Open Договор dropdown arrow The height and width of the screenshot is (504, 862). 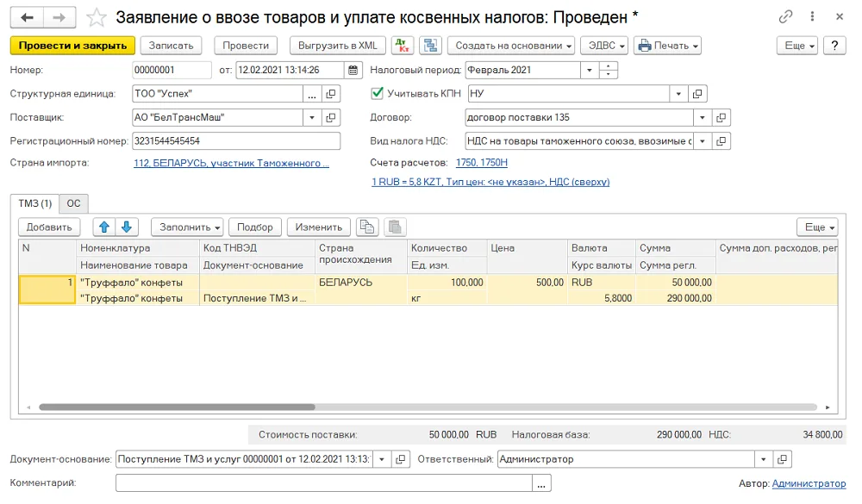702,118
